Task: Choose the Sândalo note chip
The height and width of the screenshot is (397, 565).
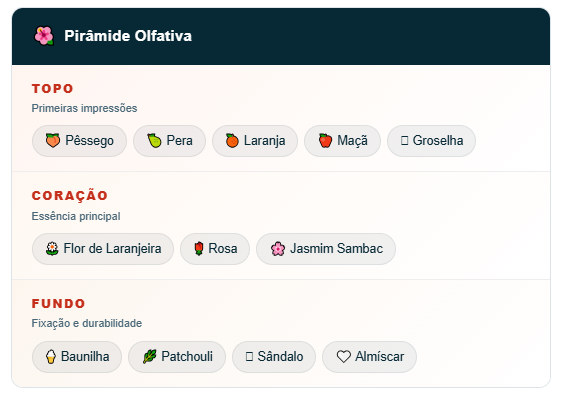Action: click(x=274, y=357)
